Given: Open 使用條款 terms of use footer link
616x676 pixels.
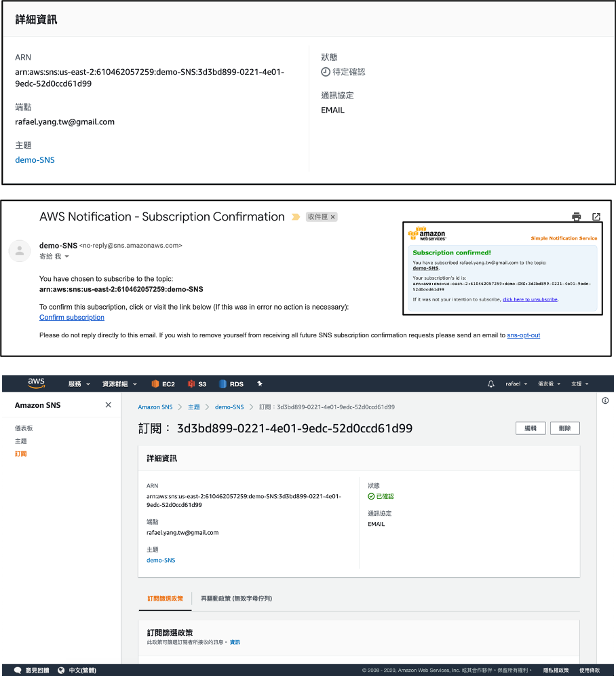Looking at the screenshot, I should click(590, 670).
